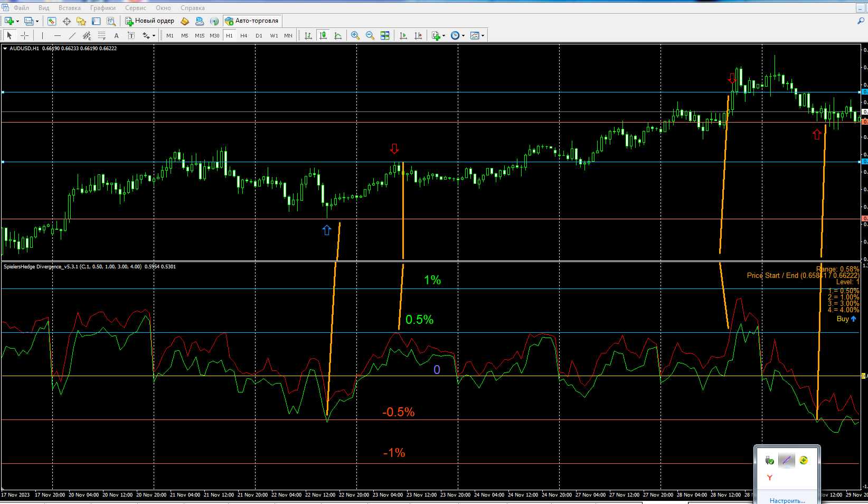868x504 pixels.
Task: Select the Crosshair cursor tool
Action: pyautogui.click(x=24, y=35)
